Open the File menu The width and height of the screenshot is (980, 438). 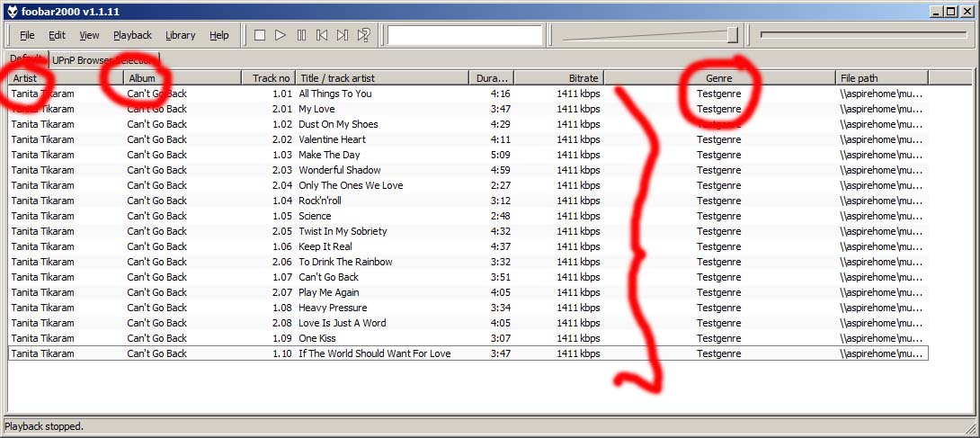[27, 35]
